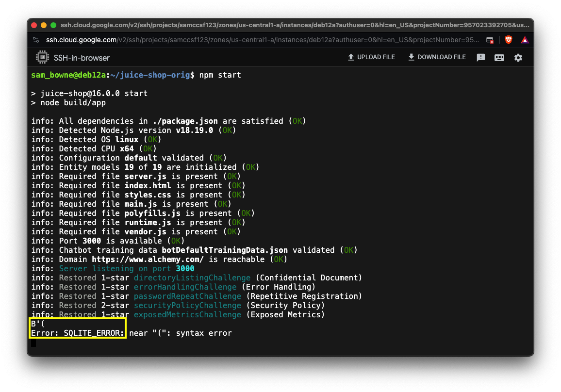Image resolution: width=561 pixels, height=392 pixels.
Task: Click the window title URL text
Action: [295, 25]
